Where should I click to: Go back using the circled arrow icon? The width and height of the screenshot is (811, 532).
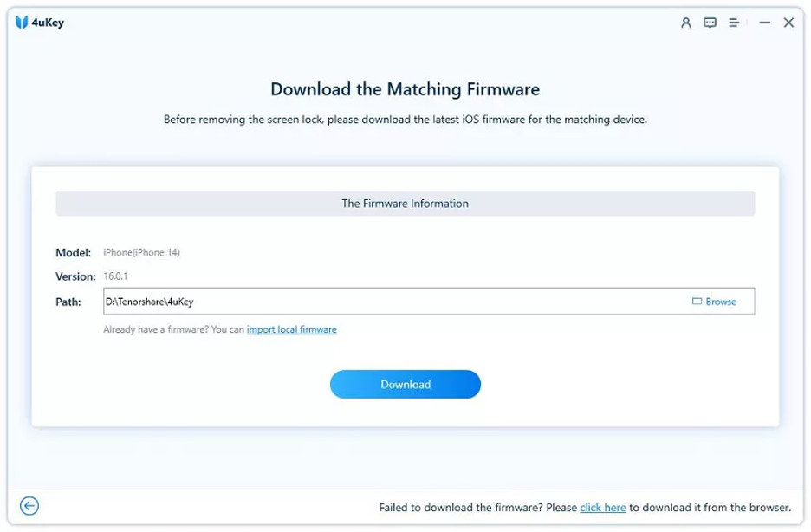[29, 506]
